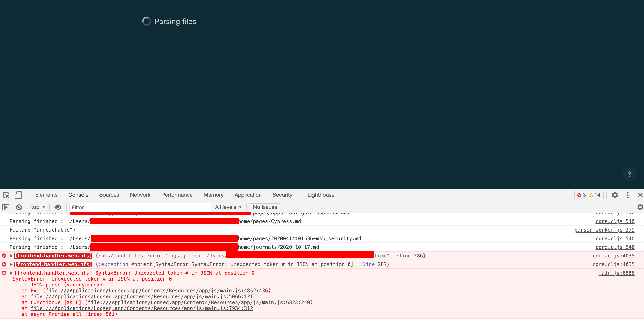The height and width of the screenshot is (320, 644).
Task: Expand the red SyntaxError stack trace entry
Action: tap(11, 273)
